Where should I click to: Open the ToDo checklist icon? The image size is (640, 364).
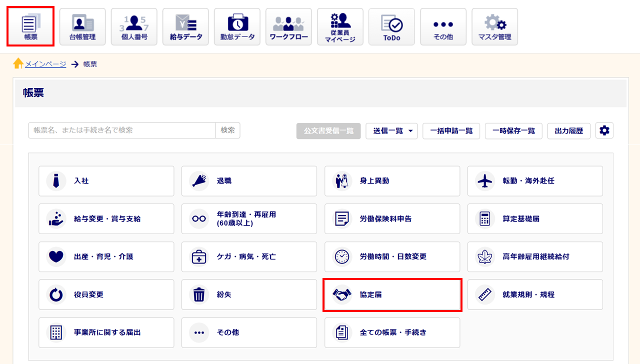click(x=391, y=27)
